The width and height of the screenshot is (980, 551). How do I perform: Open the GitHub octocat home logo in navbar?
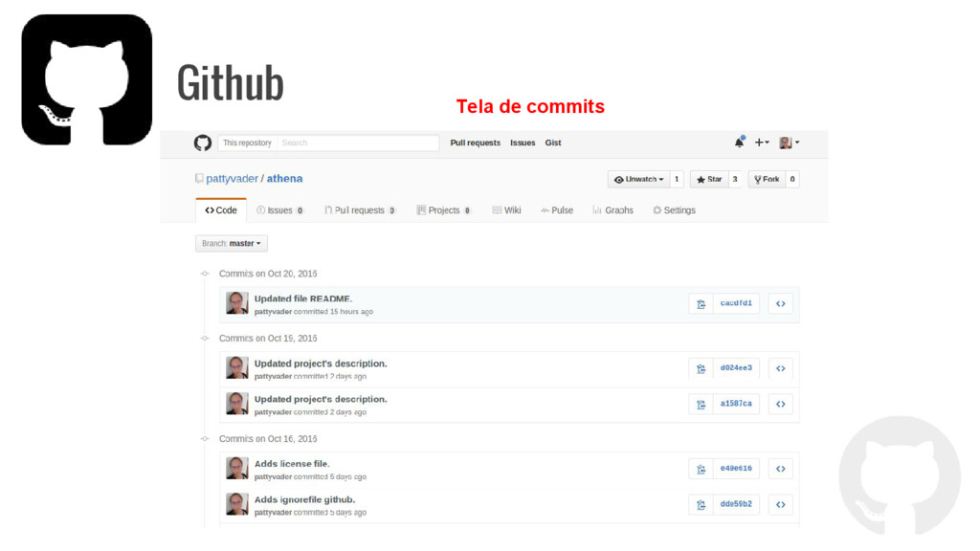203,143
